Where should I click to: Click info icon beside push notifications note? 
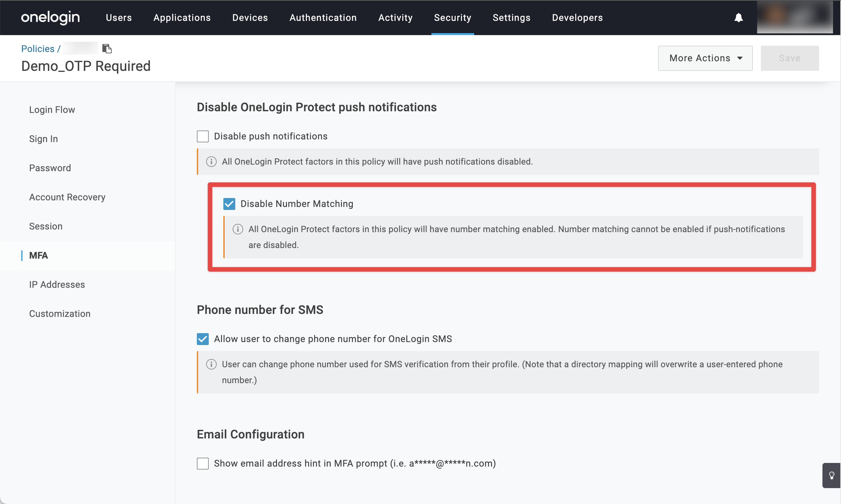(211, 162)
